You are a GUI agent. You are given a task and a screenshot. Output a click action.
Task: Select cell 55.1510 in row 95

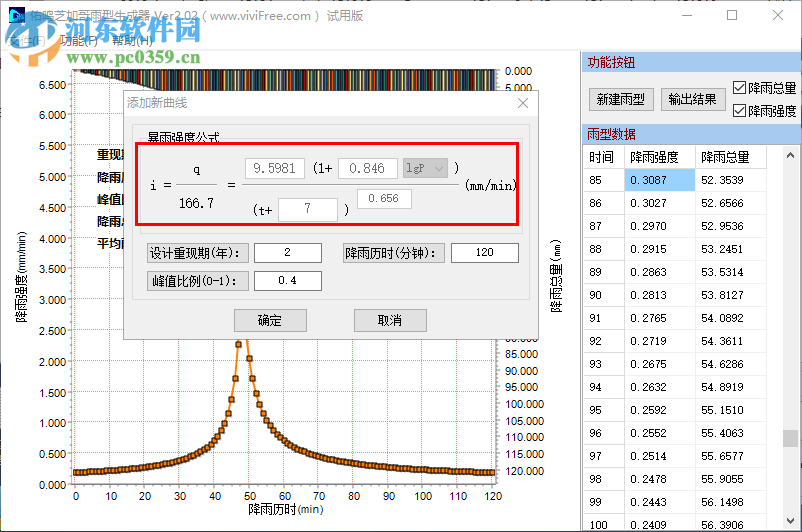point(730,410)
